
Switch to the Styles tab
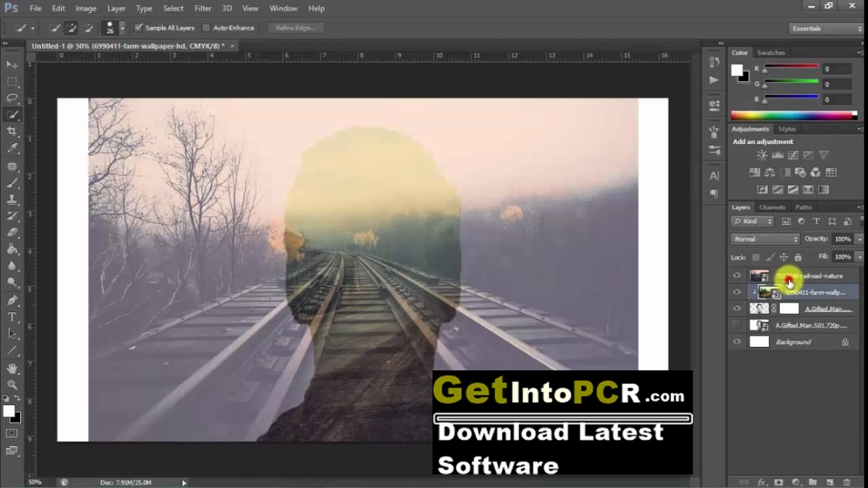pos(786,129)
